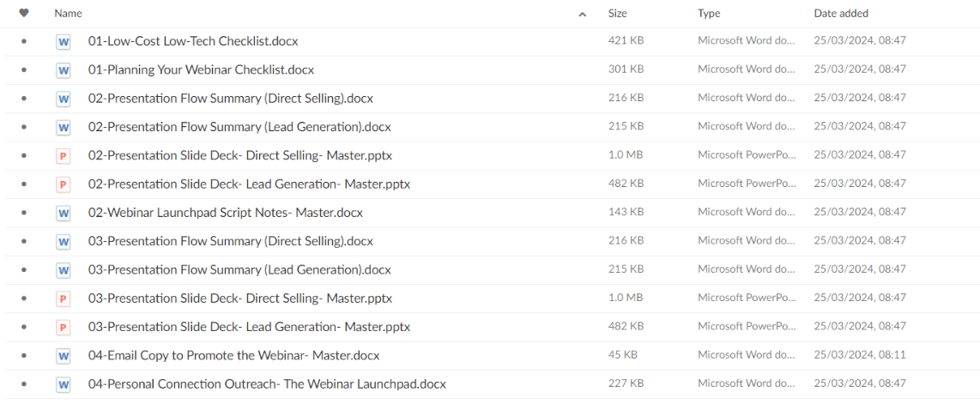Click PowerPoint icon for 03-Presentation Slide Deck- Lead Generation
Screen dimensions: 980x404
pos(63,327)
